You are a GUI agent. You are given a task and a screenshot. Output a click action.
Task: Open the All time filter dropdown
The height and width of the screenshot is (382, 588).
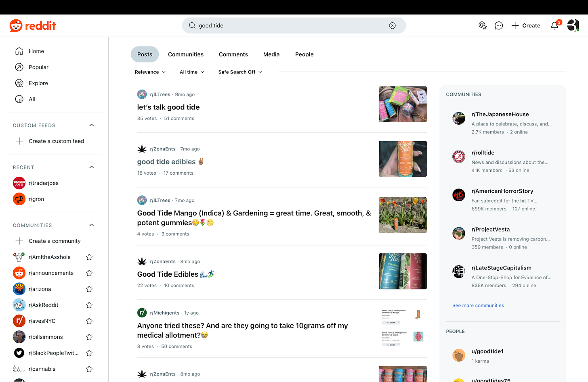coord(192,72)
